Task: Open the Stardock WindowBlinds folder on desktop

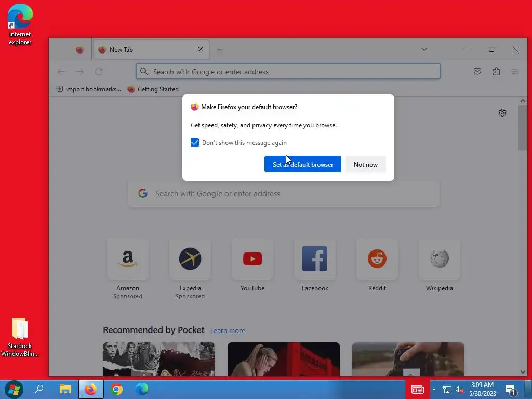Action: (20, 337)
